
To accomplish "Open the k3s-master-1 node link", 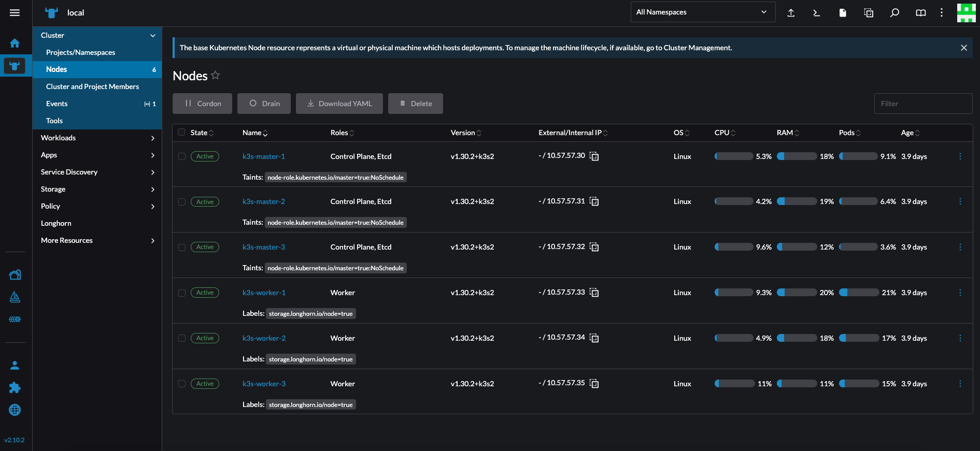I will point(264,156).
